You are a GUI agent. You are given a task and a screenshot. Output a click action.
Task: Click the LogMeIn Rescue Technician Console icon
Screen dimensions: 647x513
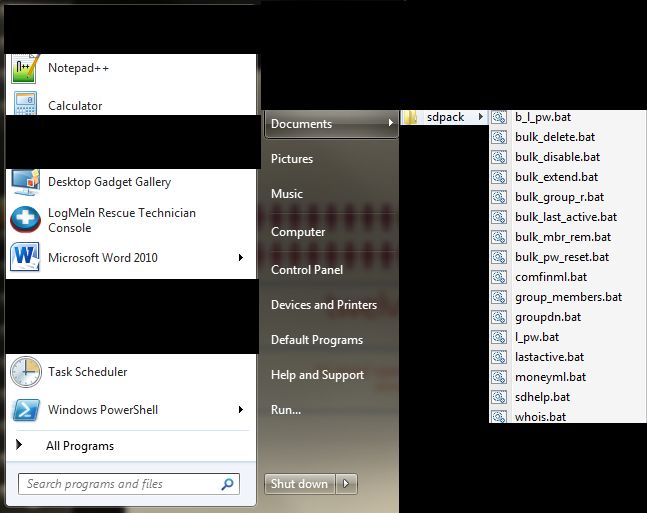[x=25, y=220]
